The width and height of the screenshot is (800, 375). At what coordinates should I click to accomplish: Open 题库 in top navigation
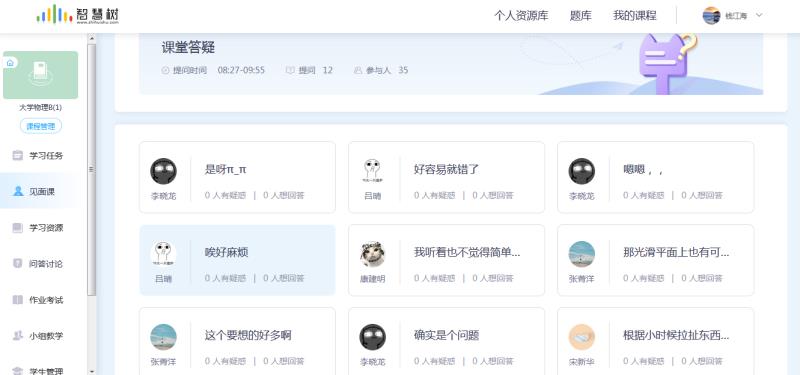point(581,16)
